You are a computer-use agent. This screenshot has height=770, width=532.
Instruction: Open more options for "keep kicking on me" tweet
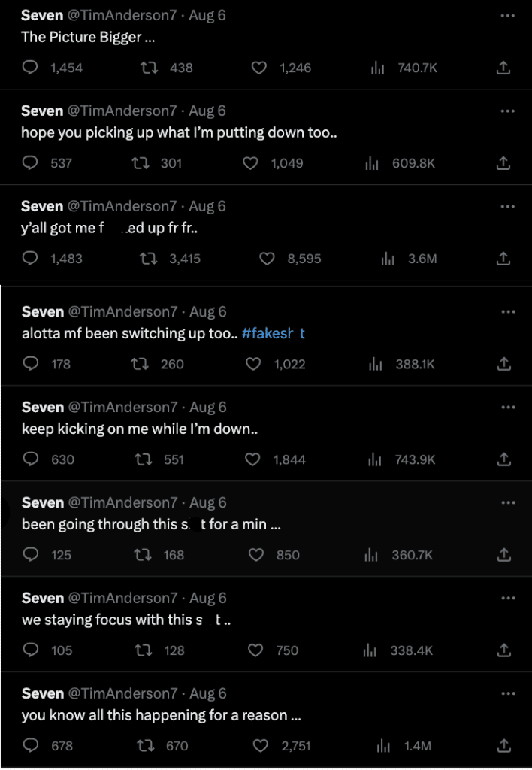pos(508,407)
